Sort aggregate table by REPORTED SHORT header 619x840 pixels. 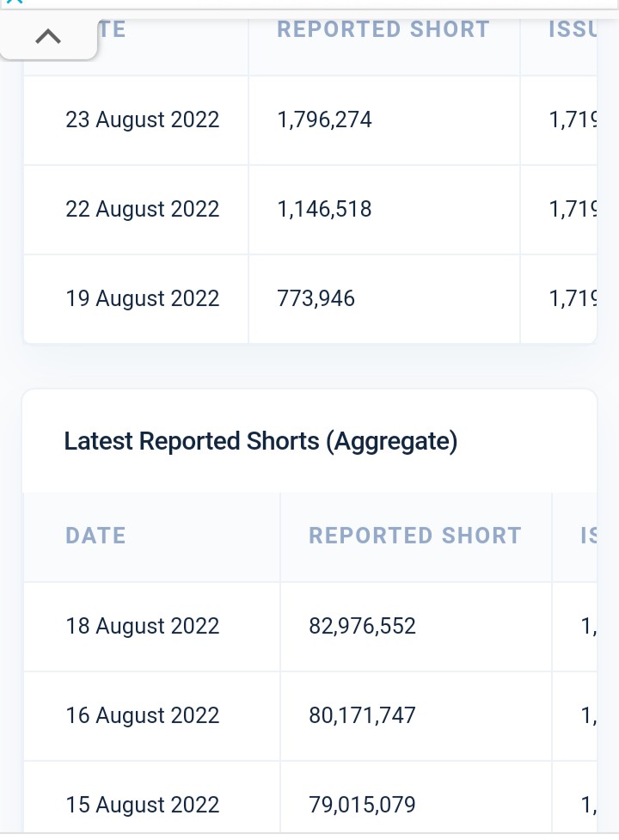(x=415, y=536)
